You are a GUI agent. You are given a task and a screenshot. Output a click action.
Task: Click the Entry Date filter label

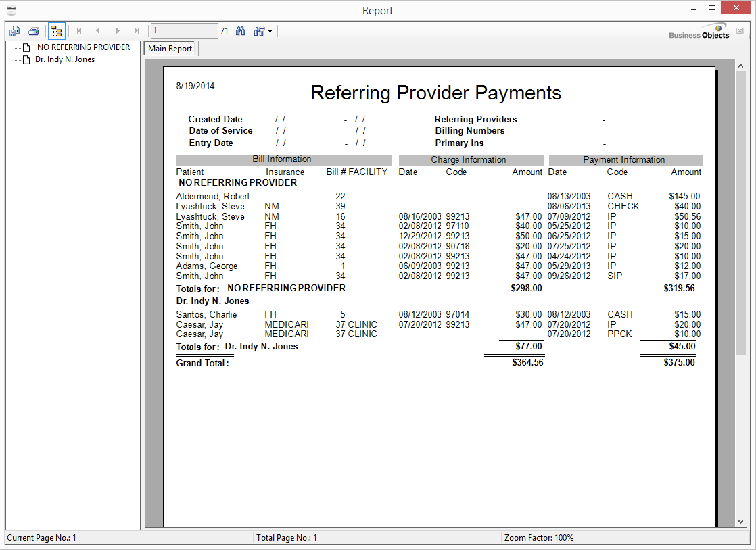point(211,143)
